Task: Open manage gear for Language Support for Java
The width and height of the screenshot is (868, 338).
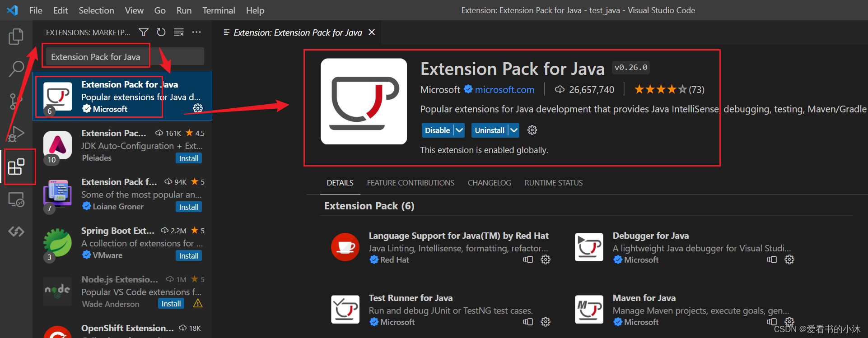Action: click(546, 259)
